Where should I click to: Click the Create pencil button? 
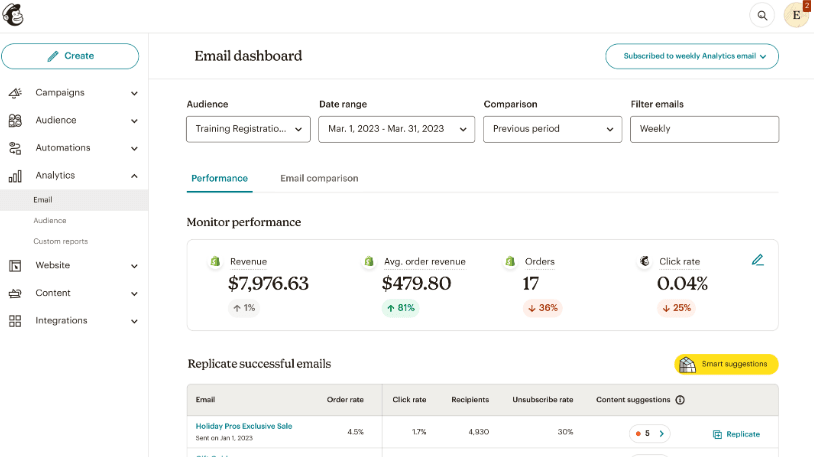click(x=70, y=56)
